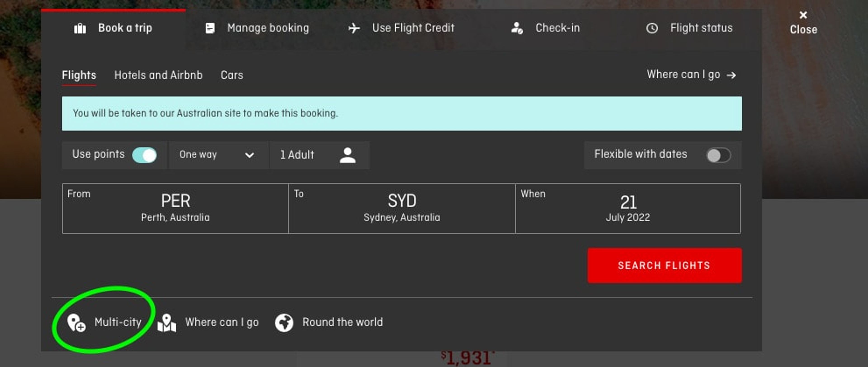
Task: Click the Multi-city pin icon
Action: (x=76, y=323)
